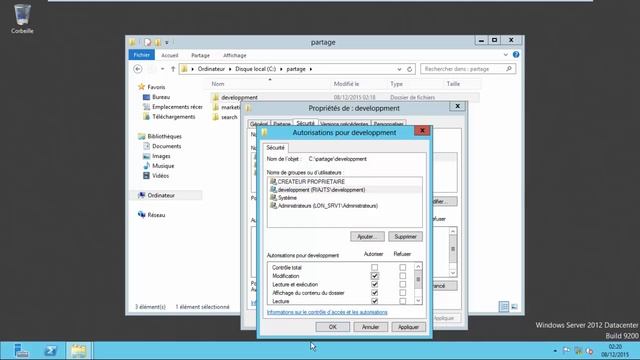
Task: Select the Sécurité tab in Autorisations dialog
Action: pyautogui.click(x=276, y=148)
